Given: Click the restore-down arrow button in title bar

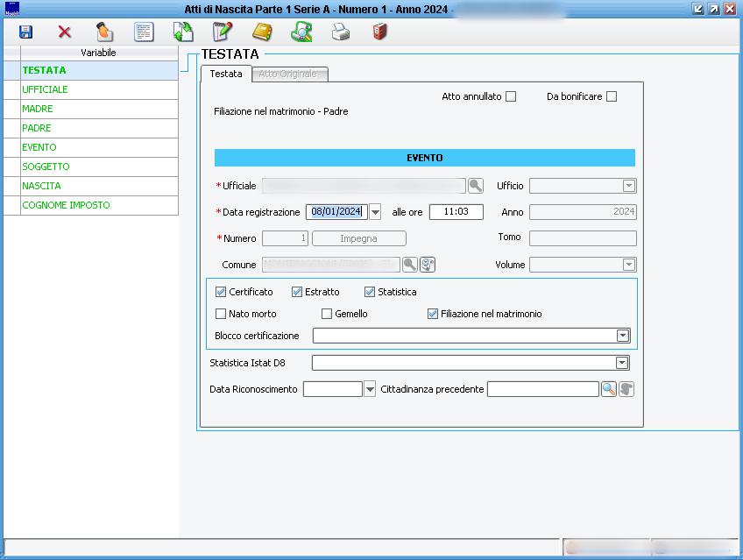Looking at the screenshot, I should [697, 9].
